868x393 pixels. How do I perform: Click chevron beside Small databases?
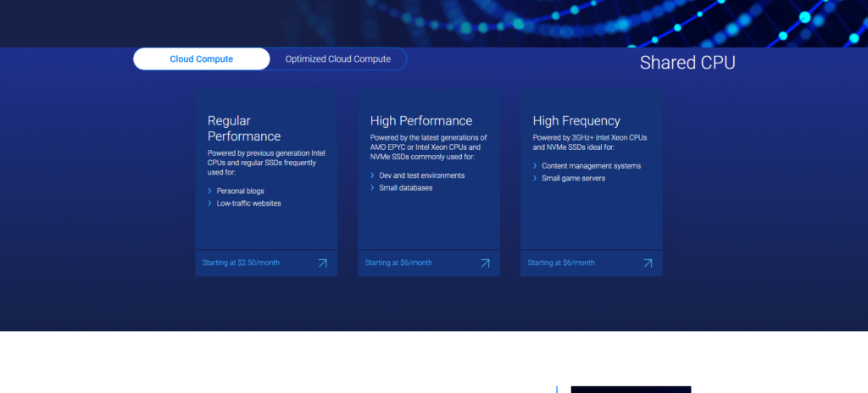[373, 188]
